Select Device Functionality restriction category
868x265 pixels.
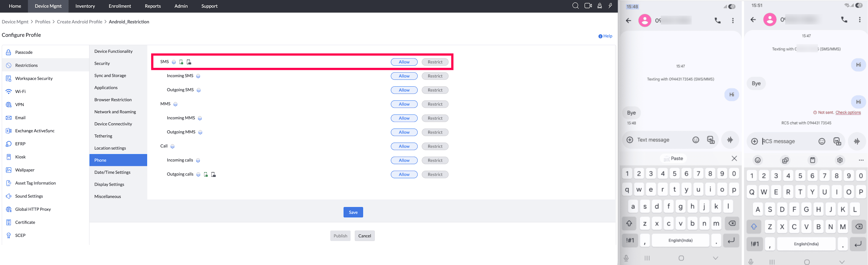point(118,51)
